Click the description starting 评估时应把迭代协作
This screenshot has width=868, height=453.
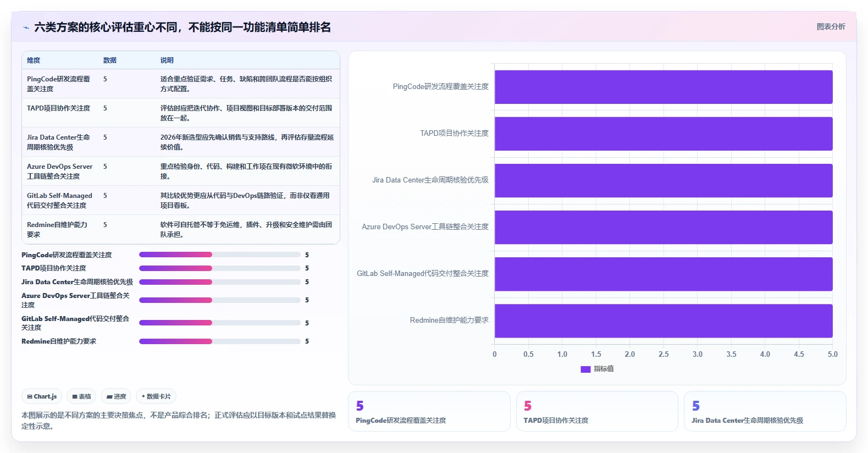246,113
